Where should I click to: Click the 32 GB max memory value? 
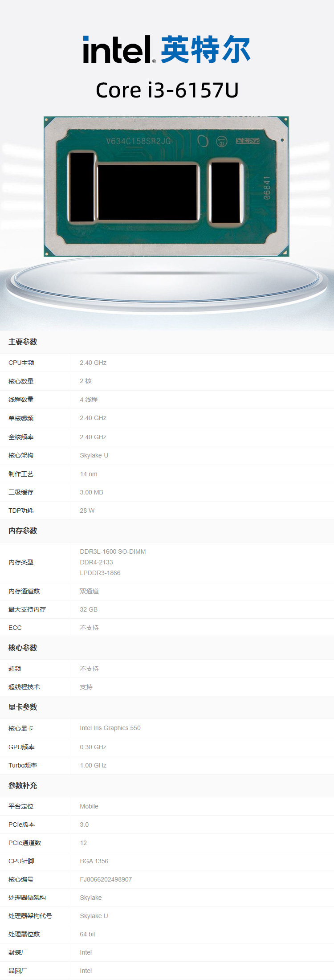click(x=89, y=609)
